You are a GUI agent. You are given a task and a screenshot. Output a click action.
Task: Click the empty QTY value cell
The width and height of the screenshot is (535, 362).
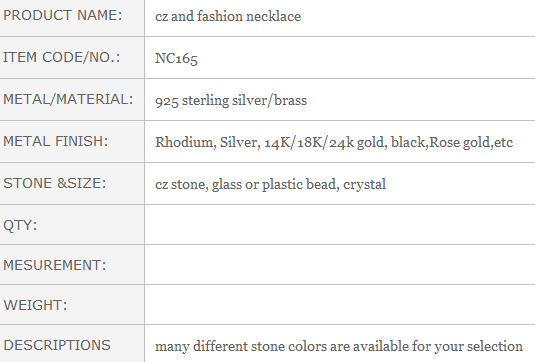[x=340, y=225]
